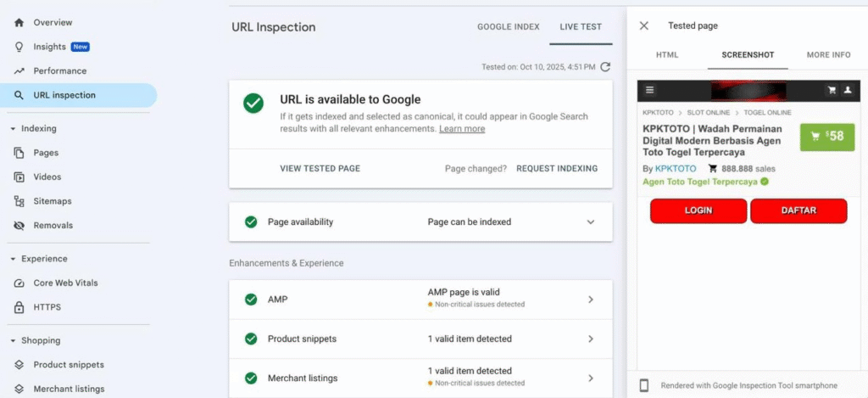Click the Performance trend icon
Image resolution: width=868 pixels, height=398 pixels.
click(19, 71)
